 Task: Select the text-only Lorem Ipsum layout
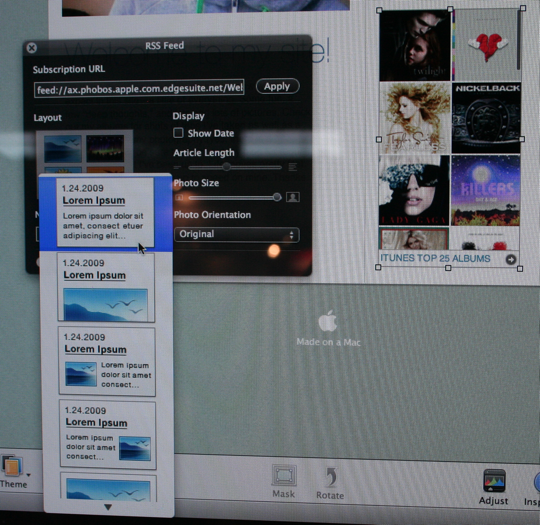point(105,212)
